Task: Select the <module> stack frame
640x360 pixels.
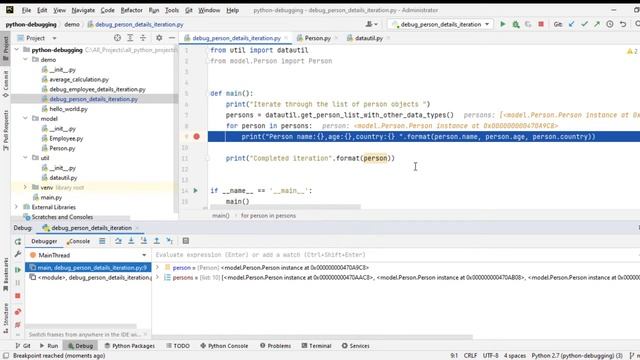Action: [89, 278]
